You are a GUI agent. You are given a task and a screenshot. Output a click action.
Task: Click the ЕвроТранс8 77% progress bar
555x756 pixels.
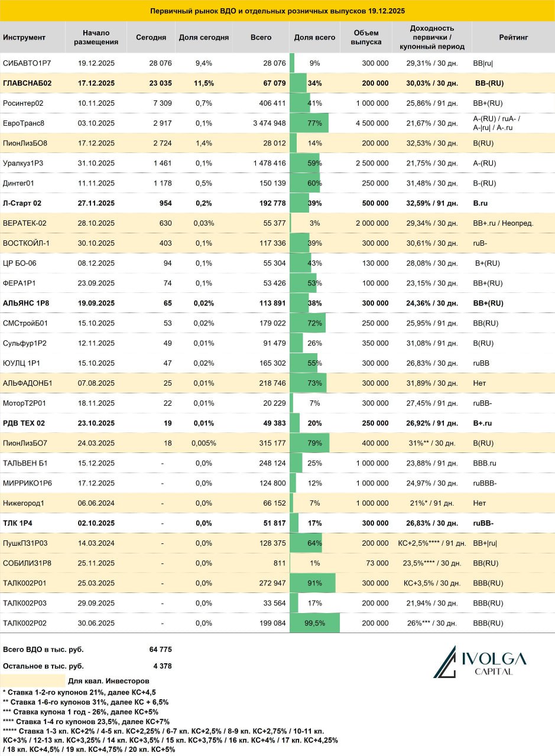pos(309,123)
